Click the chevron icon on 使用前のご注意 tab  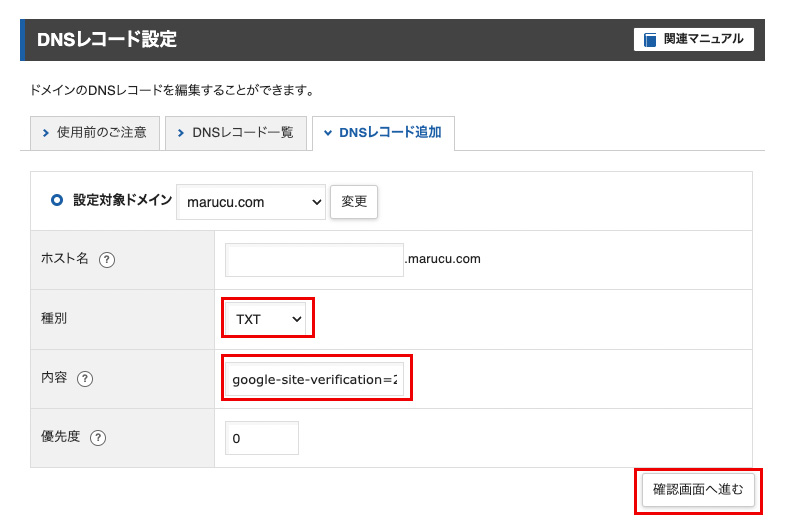pyautogui.click(x=46, y=133)
